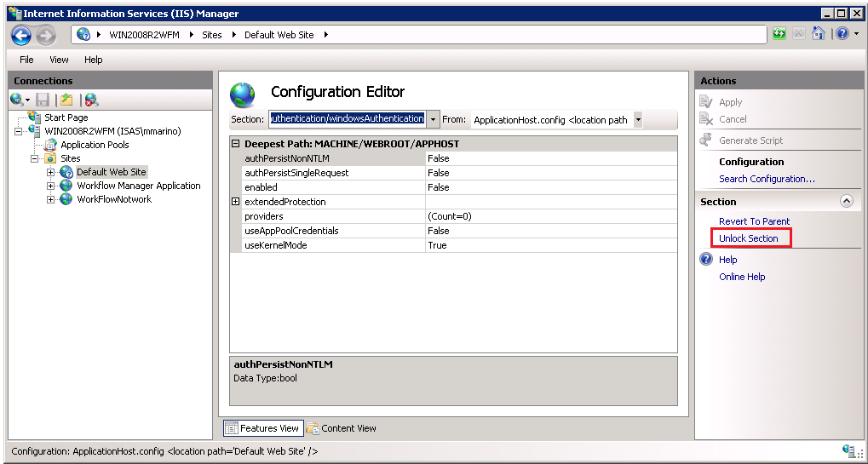Click the Stop icon in top toolbar
The height and width of the screenshot is (464, 868).
click(798, 34)
